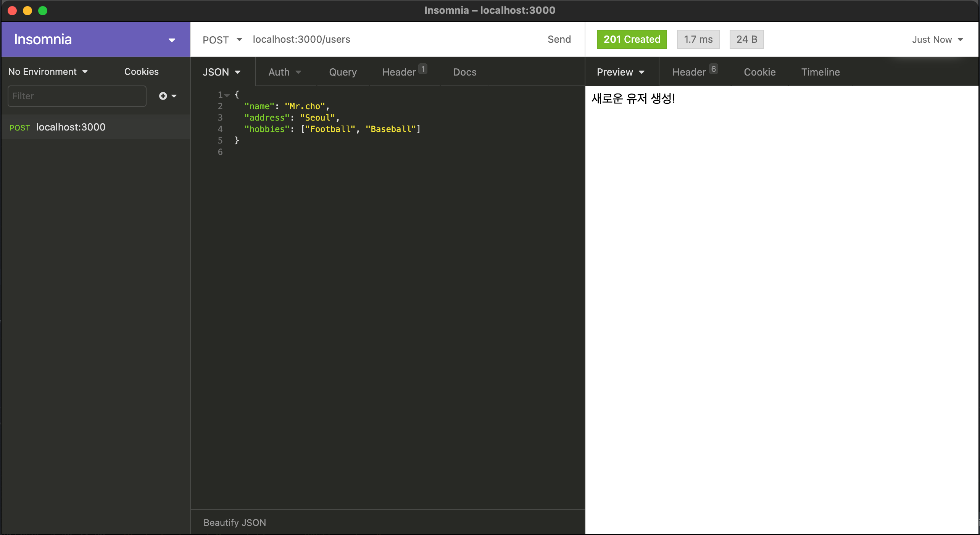Open the JSON body type dropdown
This screenshot has height=535, width=980.
[x=221, y=72]
